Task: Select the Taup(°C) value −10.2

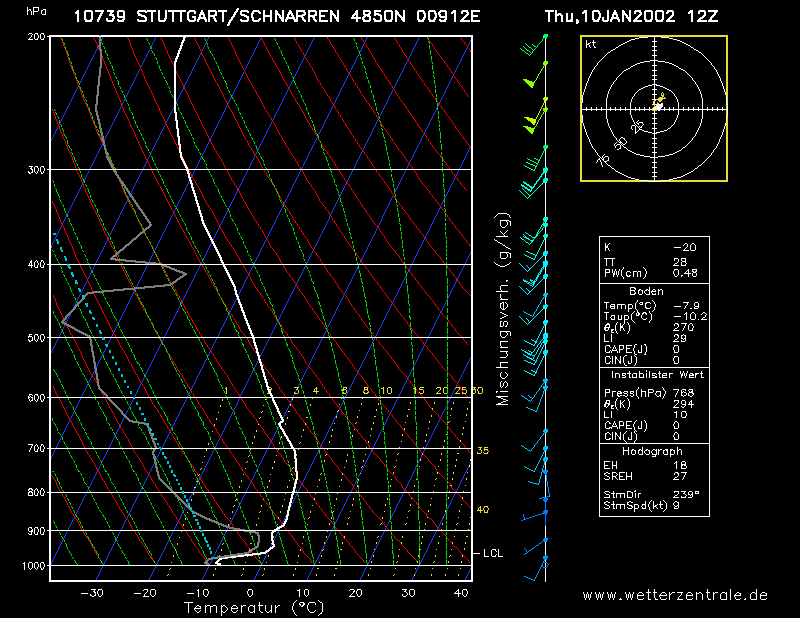Action: click(690, 316)
